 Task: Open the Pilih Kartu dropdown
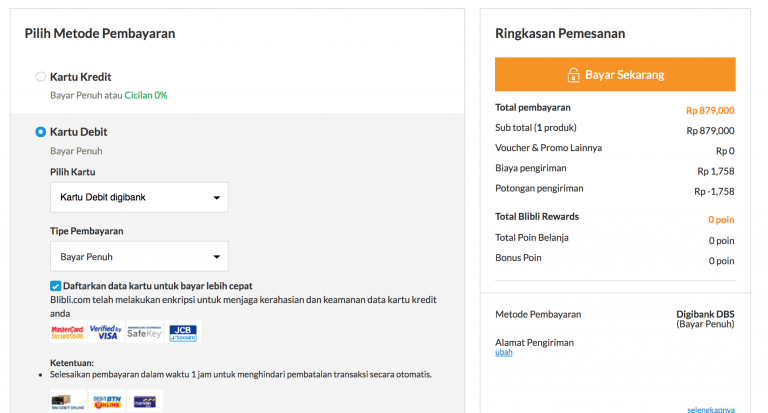point(139,197)
